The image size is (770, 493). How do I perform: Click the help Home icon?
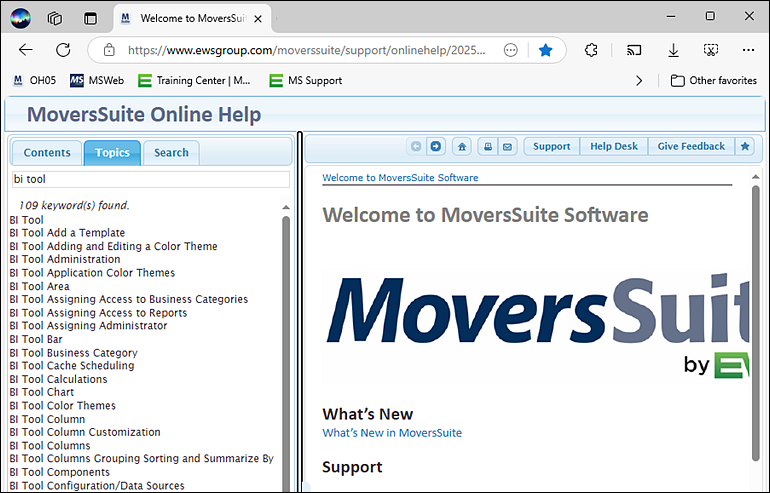pos(461,146)
